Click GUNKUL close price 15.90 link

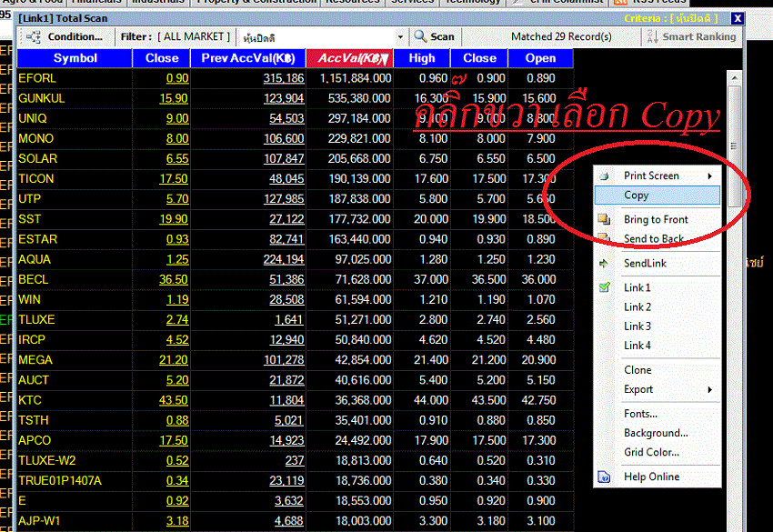pyautogui.click(x=174, y=98)
